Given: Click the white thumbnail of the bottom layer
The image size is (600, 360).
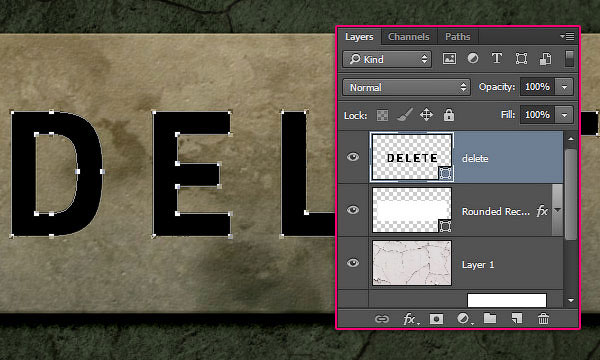Looking at the screenshot, I should [x=507, y=300].
